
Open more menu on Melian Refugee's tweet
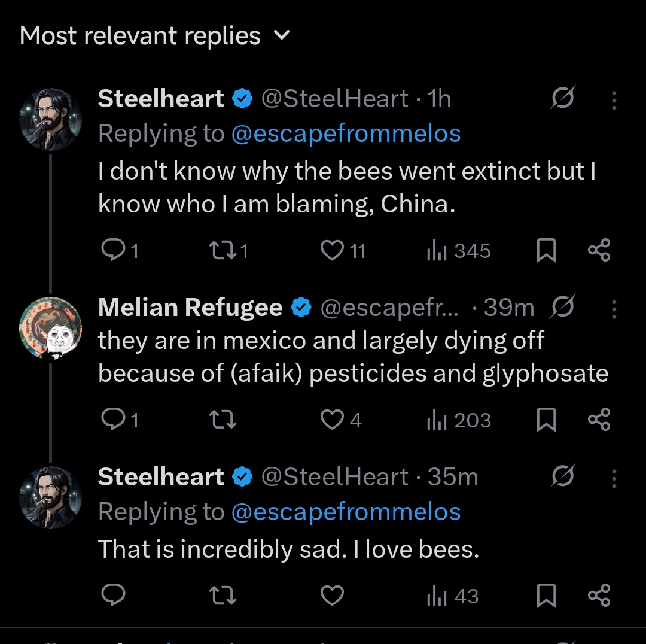coord(614,309)
